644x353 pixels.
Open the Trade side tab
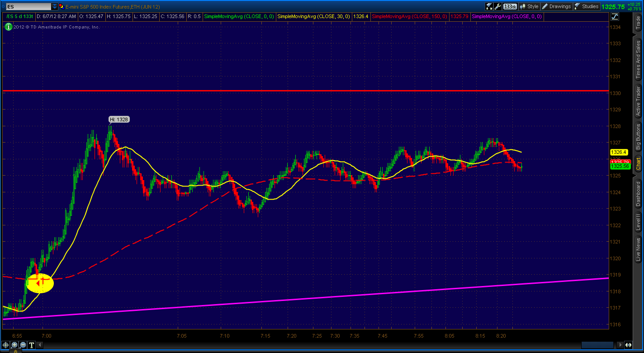(638, 23)
